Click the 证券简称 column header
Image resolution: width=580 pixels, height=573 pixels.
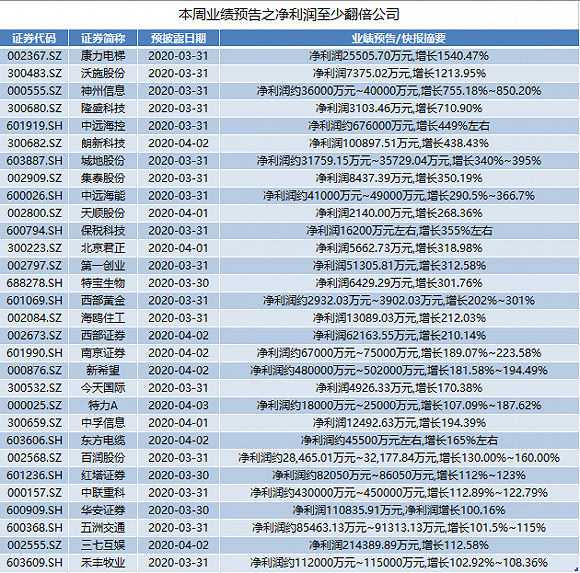tap(103, 38)
